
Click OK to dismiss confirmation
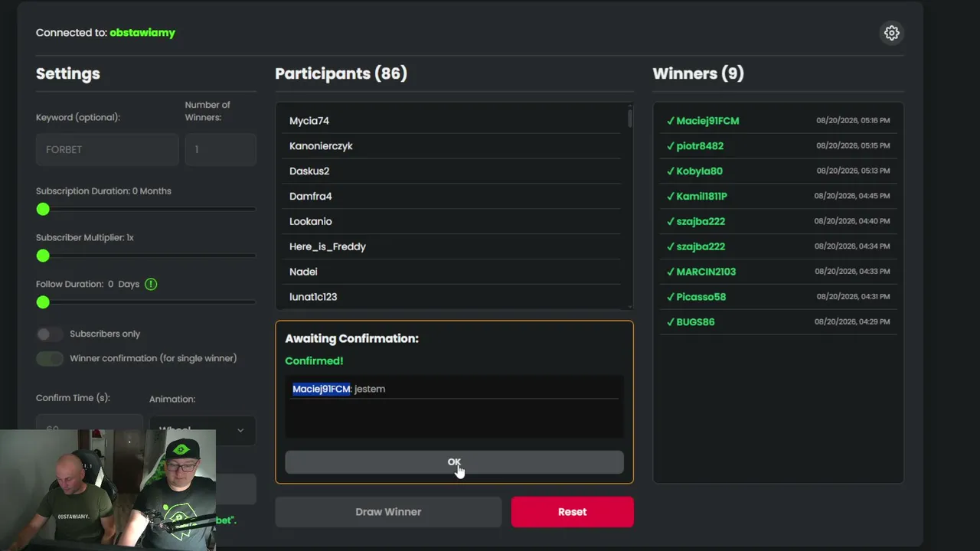click(x=454, y=462)
